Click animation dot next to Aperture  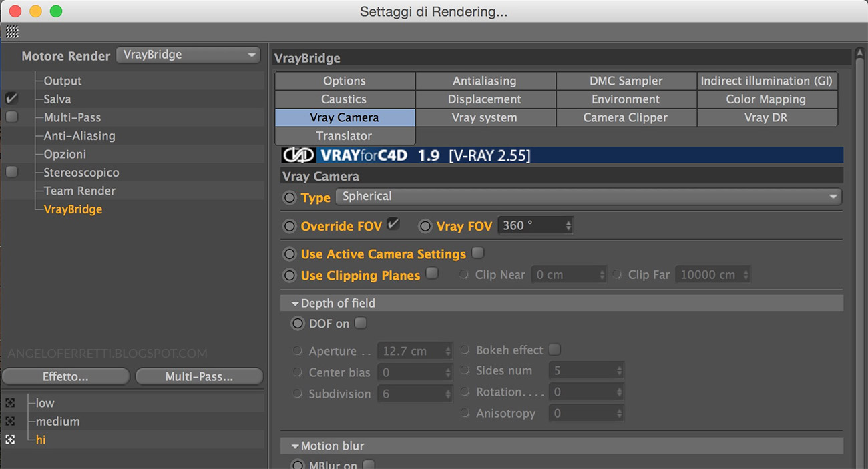click(x=297, y=351)
